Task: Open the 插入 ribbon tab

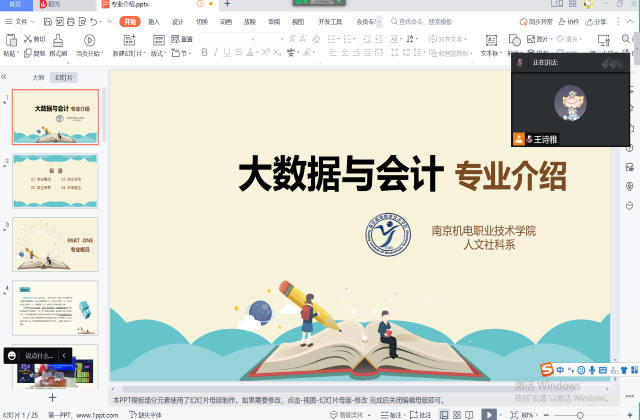Action: point(153,21)
